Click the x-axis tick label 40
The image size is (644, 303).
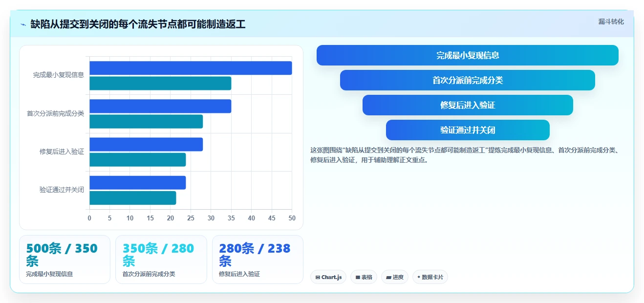(252, 218)
